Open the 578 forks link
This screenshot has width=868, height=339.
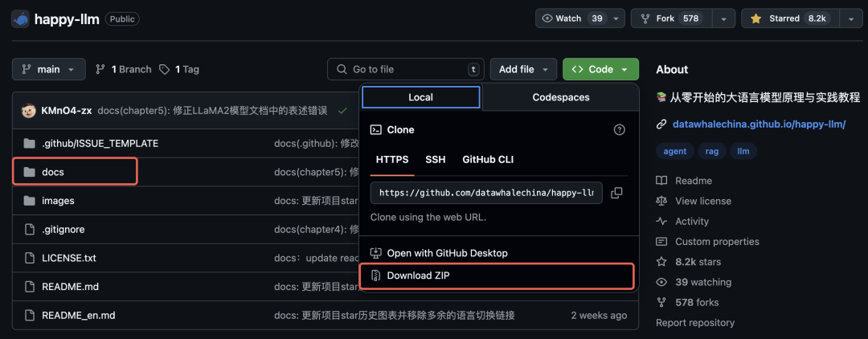coord(697,303)
